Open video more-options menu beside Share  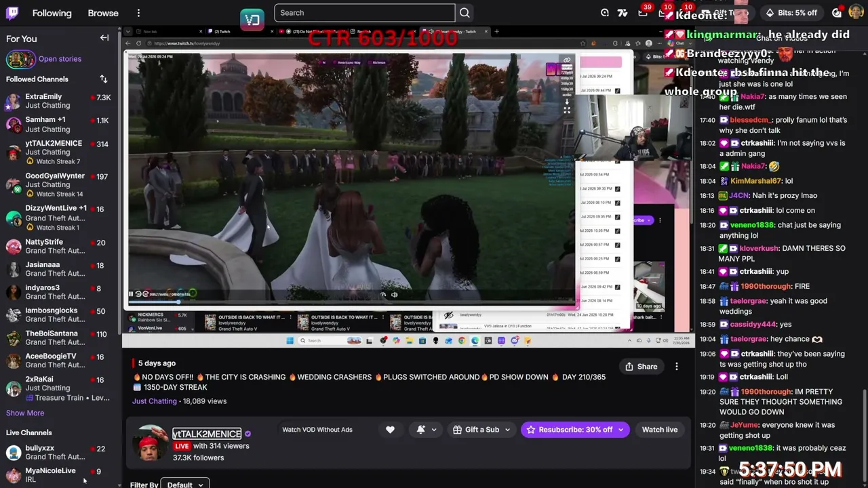click(x=676, y=367)
